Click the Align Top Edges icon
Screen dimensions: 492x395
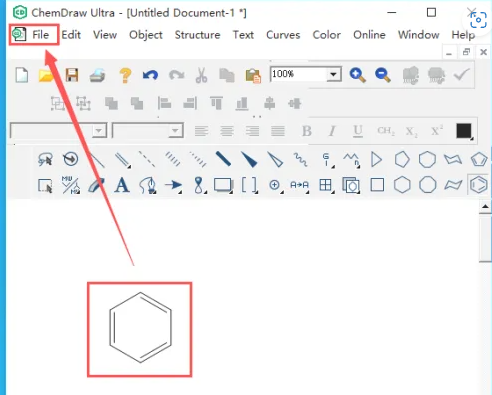click(x=216, y=103)
